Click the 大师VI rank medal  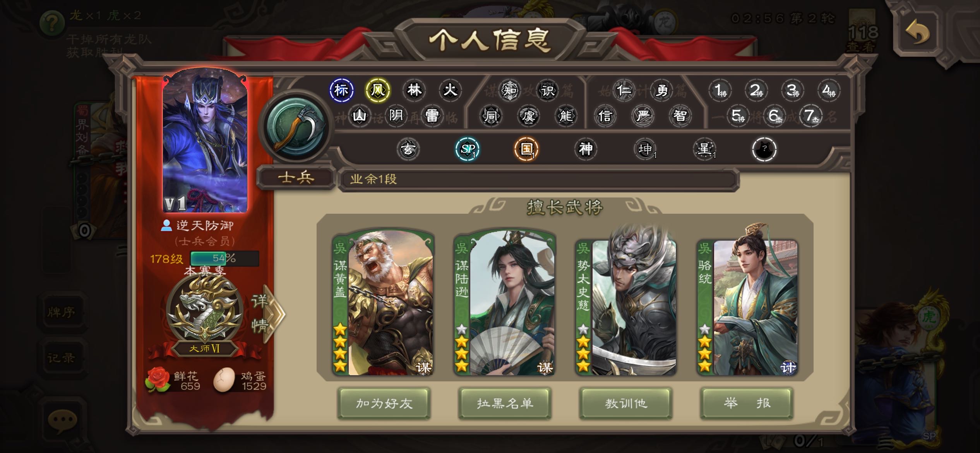[x=205, y=315]
